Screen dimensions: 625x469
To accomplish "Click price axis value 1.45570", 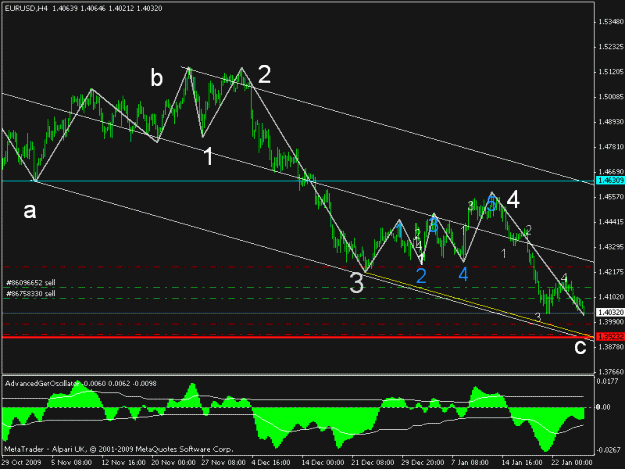I will (x=611, y=197).
